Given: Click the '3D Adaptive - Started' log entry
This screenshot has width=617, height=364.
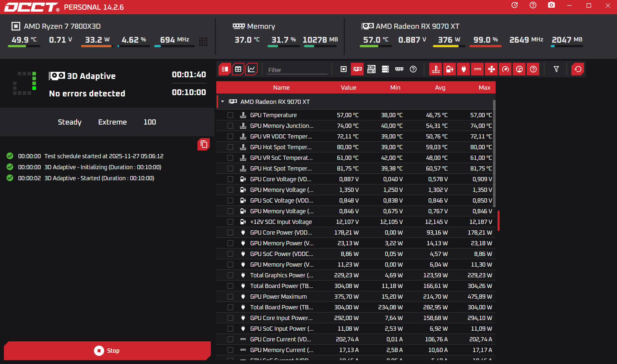Looking at the screenshot, I should pyautogui.click(x=99, y=178).
